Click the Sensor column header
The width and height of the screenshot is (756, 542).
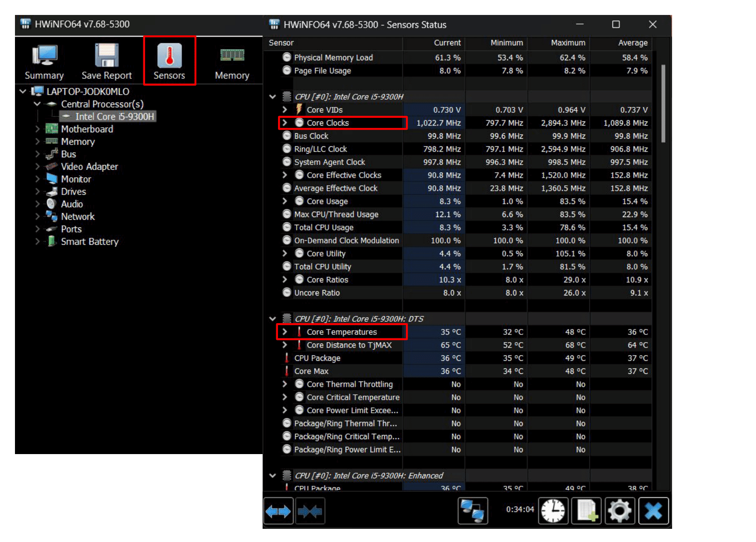pos(333,43)
